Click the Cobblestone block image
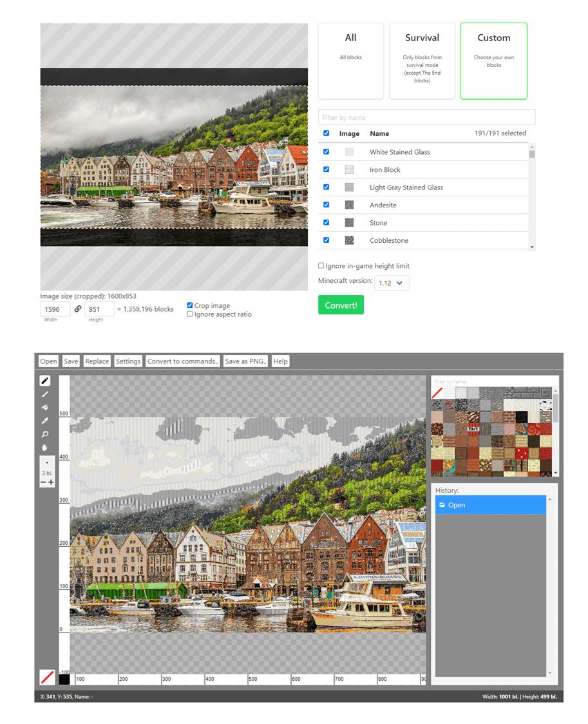This screenshot has width=588, height=724. point(349,240)
